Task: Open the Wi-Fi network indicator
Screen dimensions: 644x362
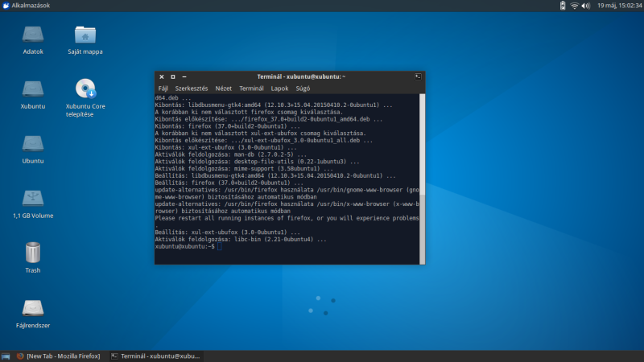Action: click(x=574, y=6)
